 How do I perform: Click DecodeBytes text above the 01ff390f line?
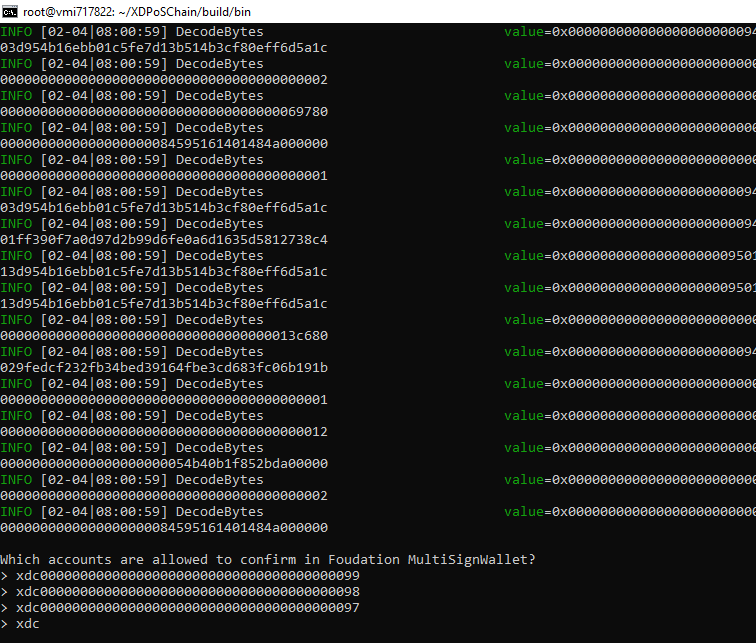219,223
